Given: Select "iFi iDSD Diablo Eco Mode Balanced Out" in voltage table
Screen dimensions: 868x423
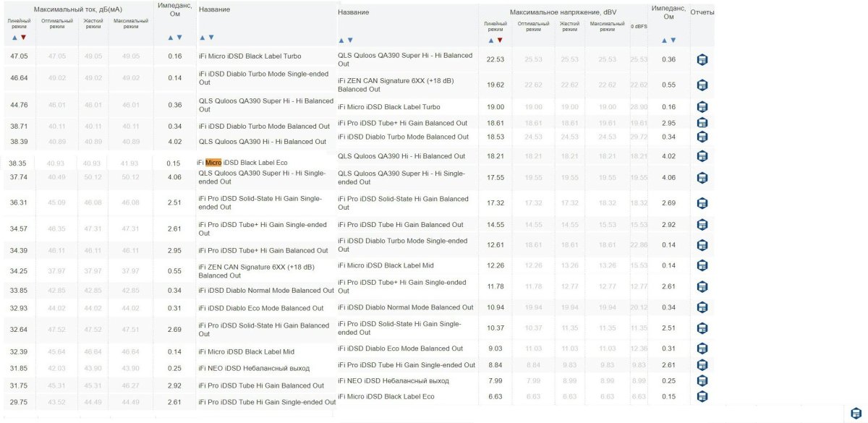Looking at the screenshot, I should [x=401, y=349].
